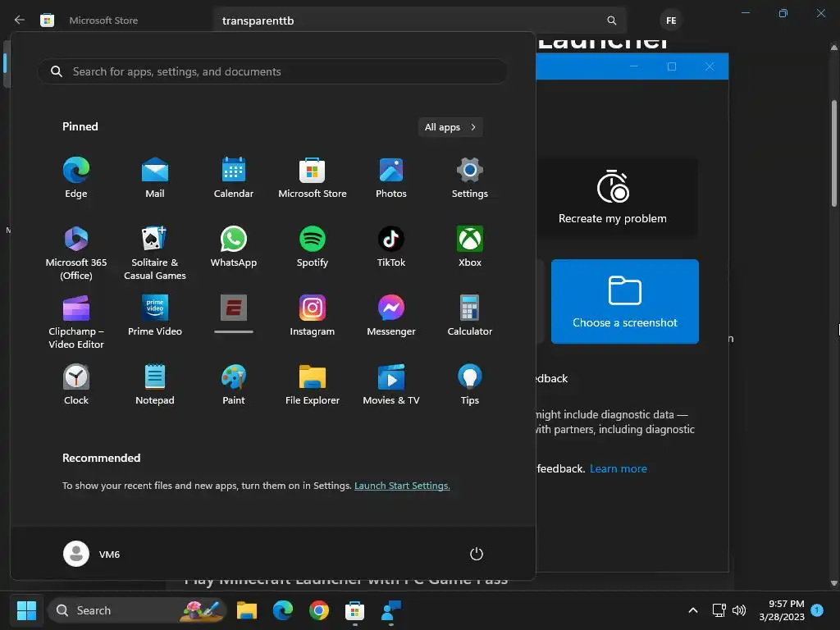
Task: Click the power button in Start menu
Action: tap(477, 554)
